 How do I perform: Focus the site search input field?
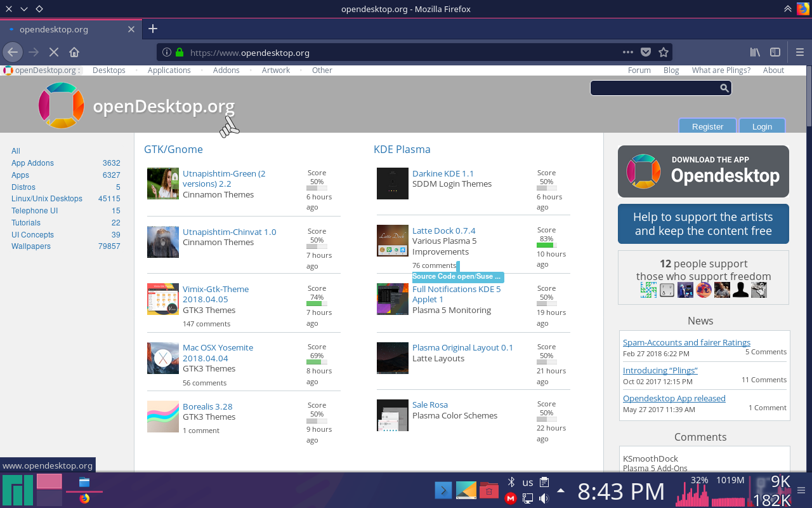[654, 88]
